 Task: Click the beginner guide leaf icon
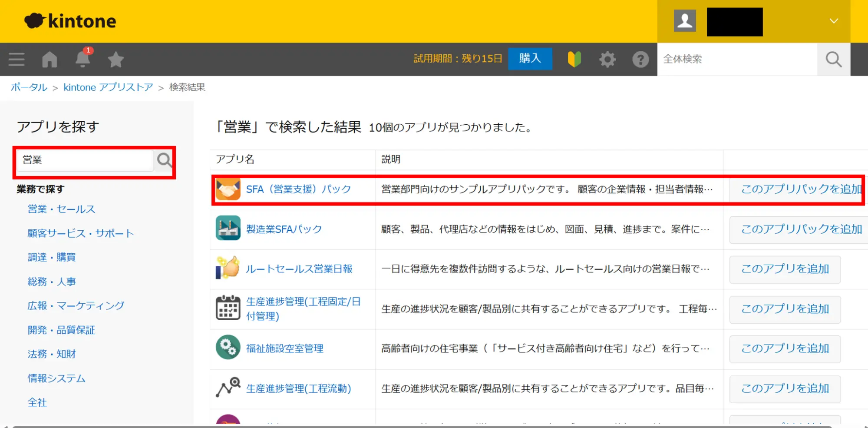pos(574,59)
